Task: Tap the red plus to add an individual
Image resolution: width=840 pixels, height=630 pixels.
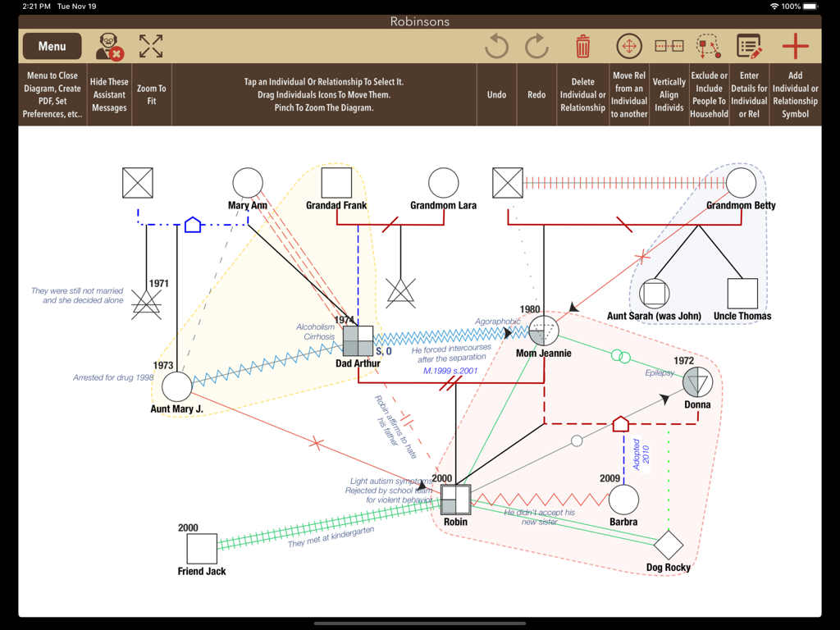Action: click(797, 46)
